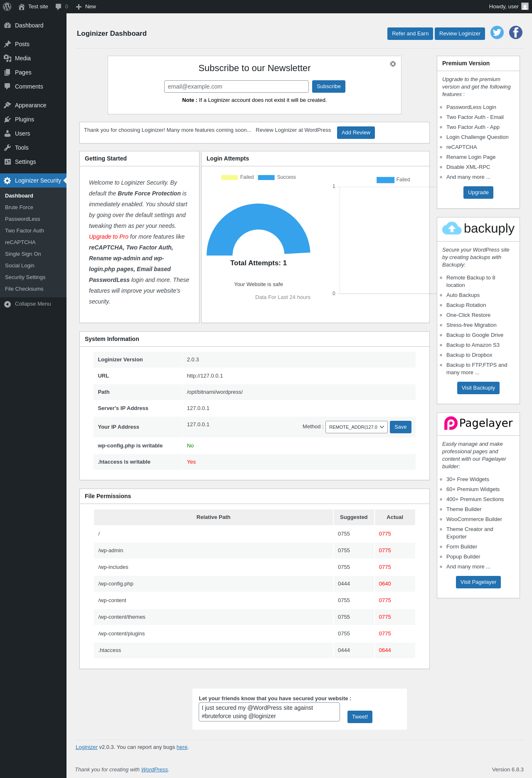The height and width of the screenshot is (778, 532).
Task: Save the IP address method
Action: coord(401,427)
